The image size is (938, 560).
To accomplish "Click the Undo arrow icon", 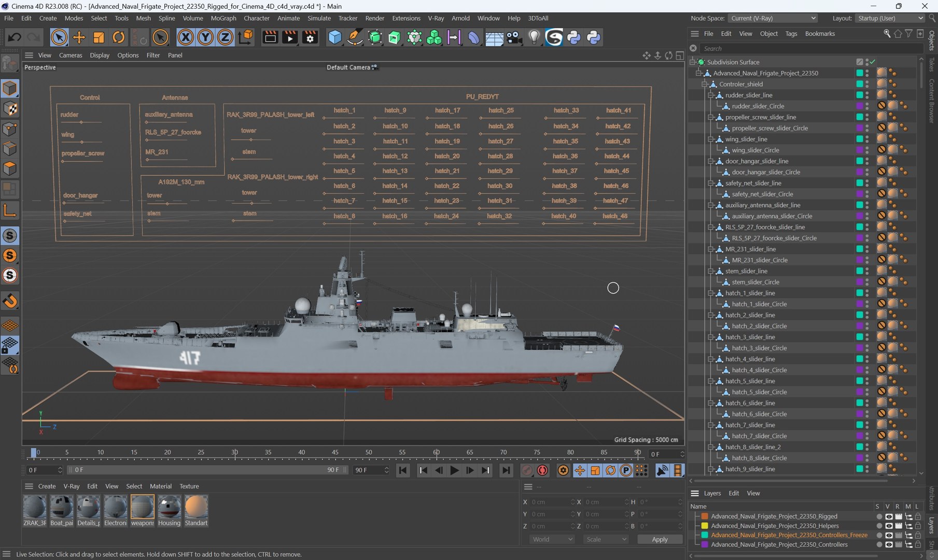I will pyautogui.click(x=15, y=37).
